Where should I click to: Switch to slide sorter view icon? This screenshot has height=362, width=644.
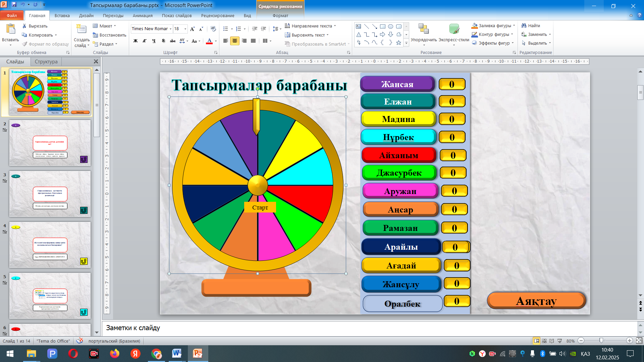point(544,341)
